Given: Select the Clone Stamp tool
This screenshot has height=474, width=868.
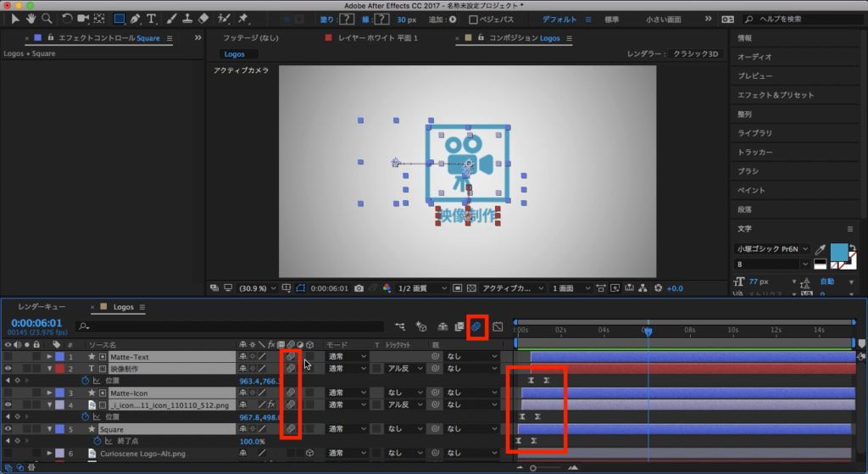Looking at the screenshot, I should coord(188,18).
